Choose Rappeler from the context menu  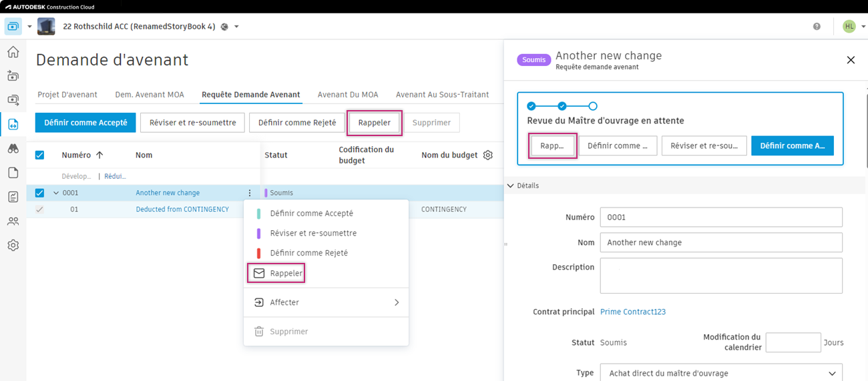coord(286,273)
